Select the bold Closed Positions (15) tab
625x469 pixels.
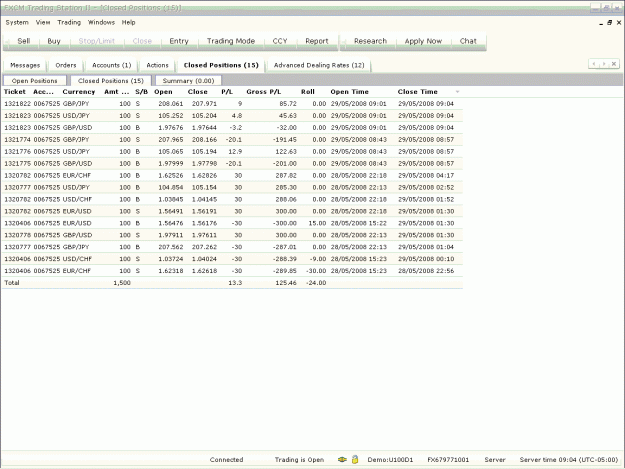[x=221, y=65]
